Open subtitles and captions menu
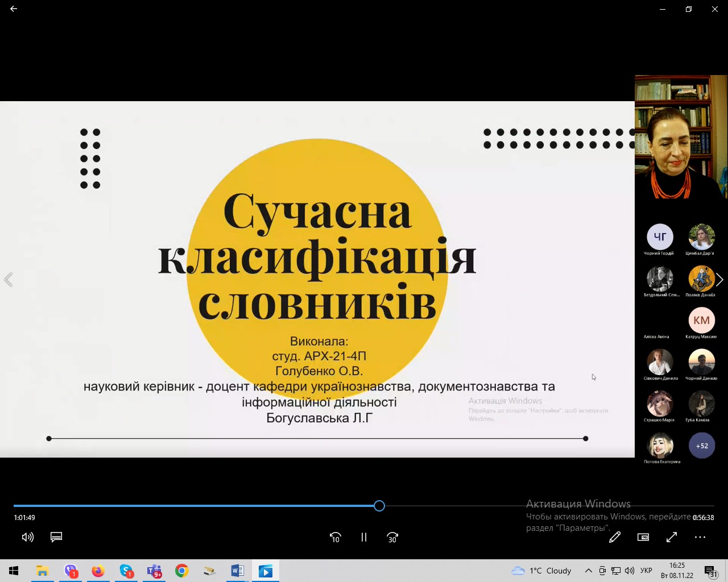This screenshot has width=728, height=582. tap(56, 537)
